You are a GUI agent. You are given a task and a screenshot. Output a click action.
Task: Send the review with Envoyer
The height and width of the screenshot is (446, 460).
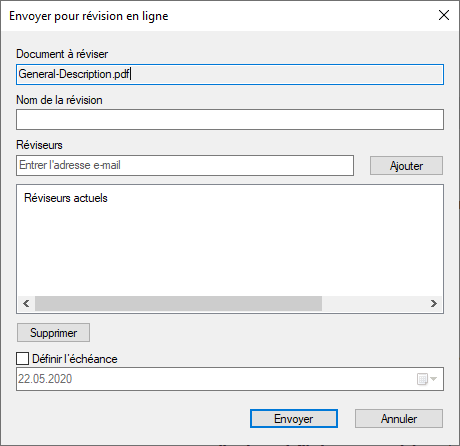[x=294, y=419]
